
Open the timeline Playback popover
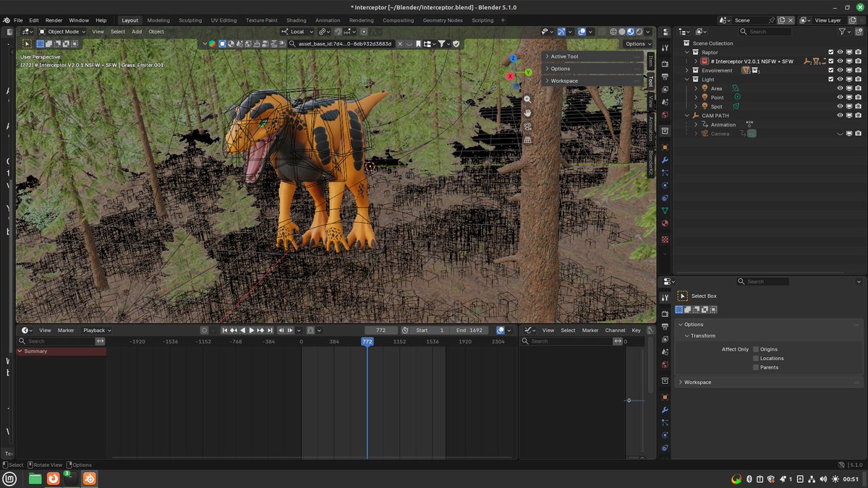tap(96, 330)
